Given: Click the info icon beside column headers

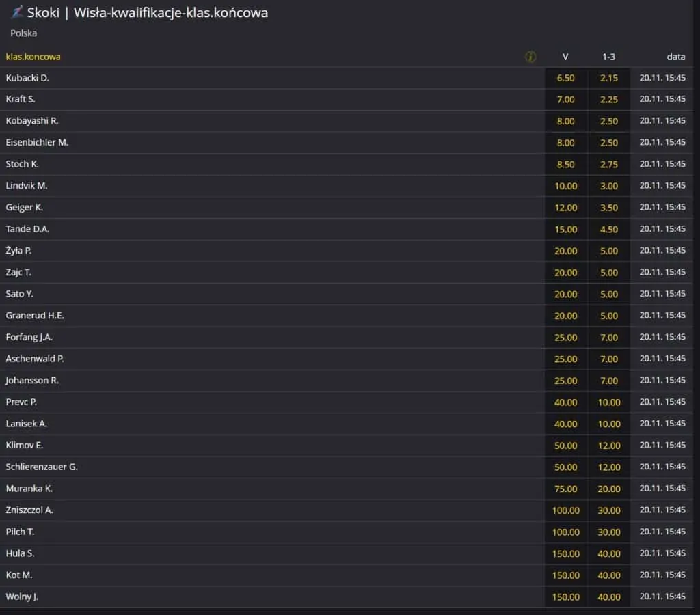Looking at the screenshot, I should pyautogui.click(x=530, y=57).
